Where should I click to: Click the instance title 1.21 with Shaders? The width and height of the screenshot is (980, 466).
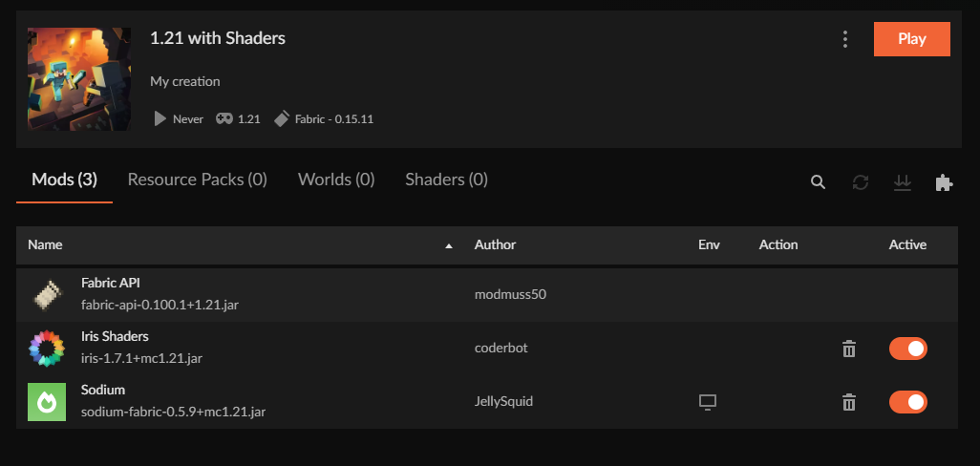[218, 39]
